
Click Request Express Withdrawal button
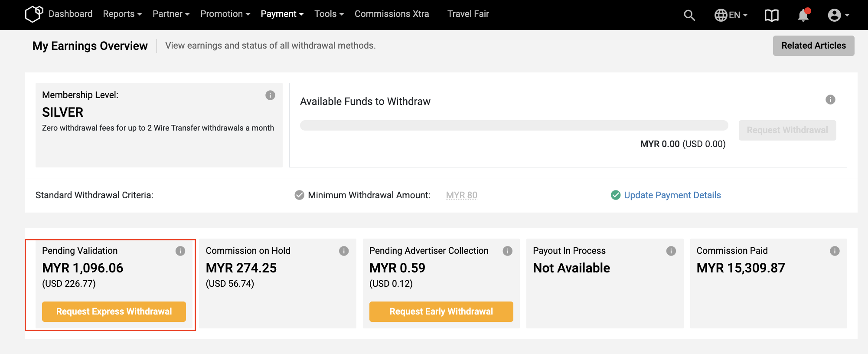pos(114,311)
